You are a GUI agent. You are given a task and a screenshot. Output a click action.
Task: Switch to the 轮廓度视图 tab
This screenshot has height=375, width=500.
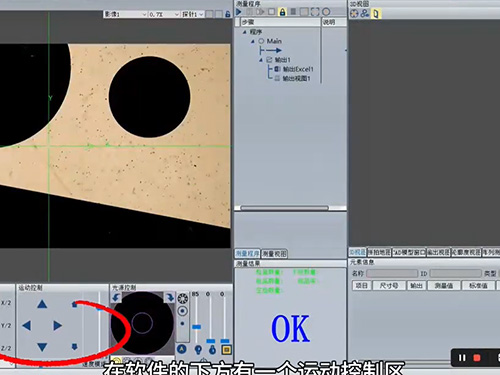point(466,252)
